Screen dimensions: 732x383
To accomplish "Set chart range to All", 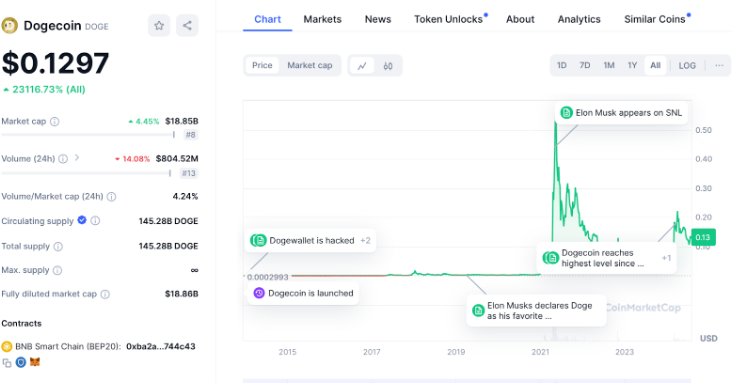I will click(655, 65).
